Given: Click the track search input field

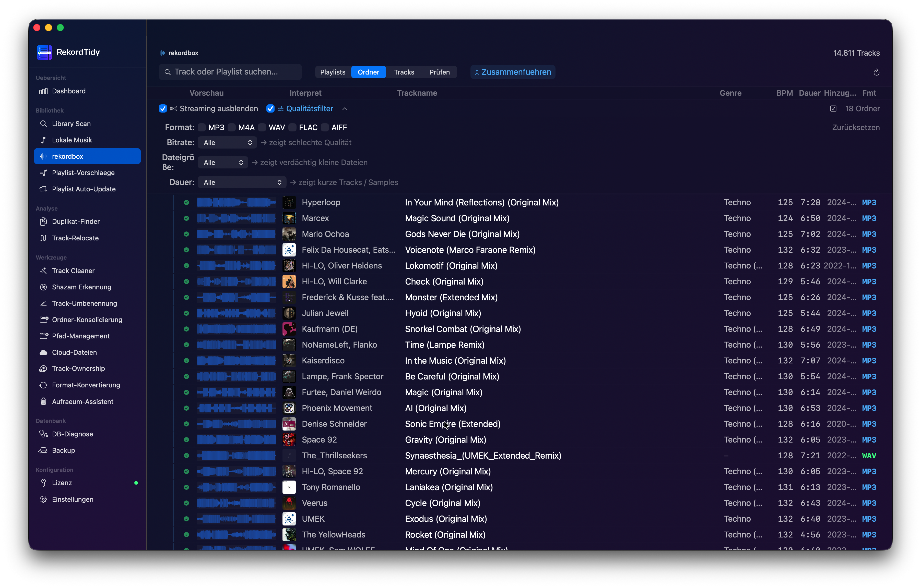Looking at the screenshot, I should click(230, 72).
